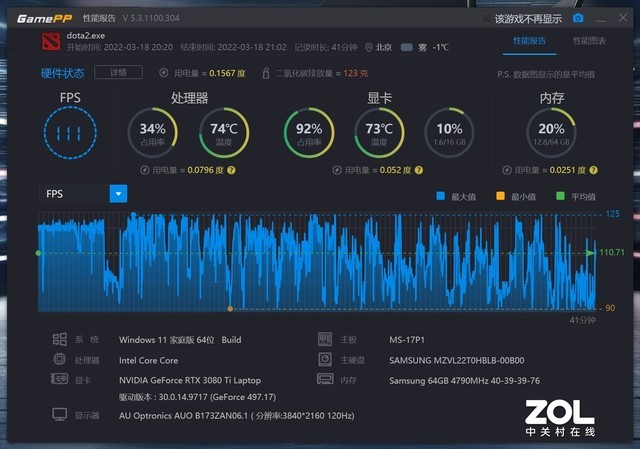The width and height of the screenshot is (640, 449).
Task: Minimize the GamePP report window
Action: (x=600, y=20)
